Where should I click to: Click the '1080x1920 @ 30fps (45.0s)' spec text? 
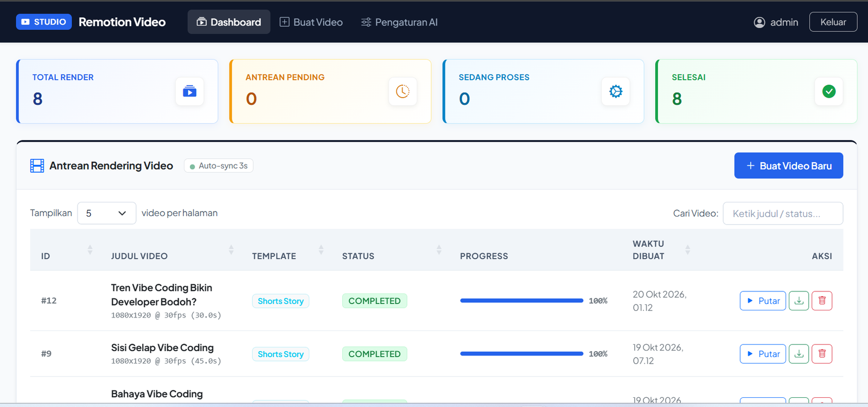coord(166,361)
